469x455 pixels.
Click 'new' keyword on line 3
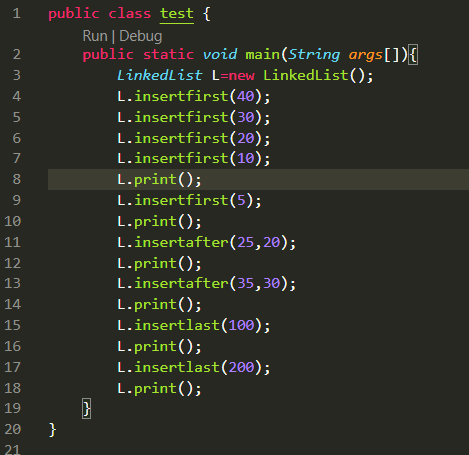(242, 75)
